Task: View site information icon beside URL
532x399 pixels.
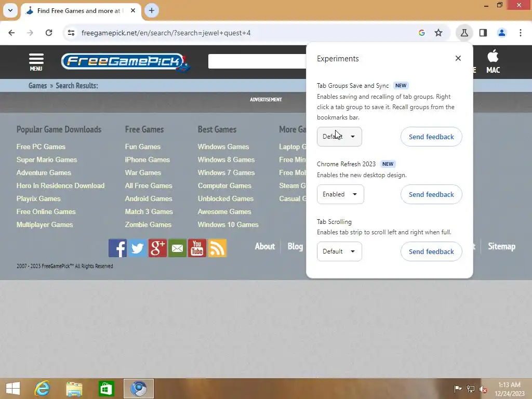Action: pyautogui.click(x=71, y=33)
